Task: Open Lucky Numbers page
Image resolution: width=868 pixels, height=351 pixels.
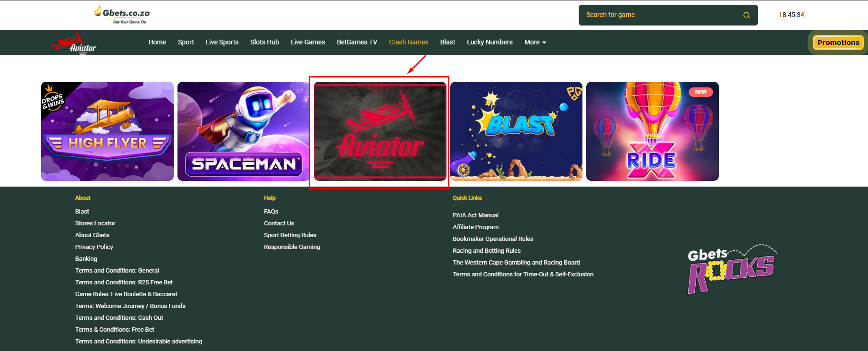Action: tap(489, 42)
